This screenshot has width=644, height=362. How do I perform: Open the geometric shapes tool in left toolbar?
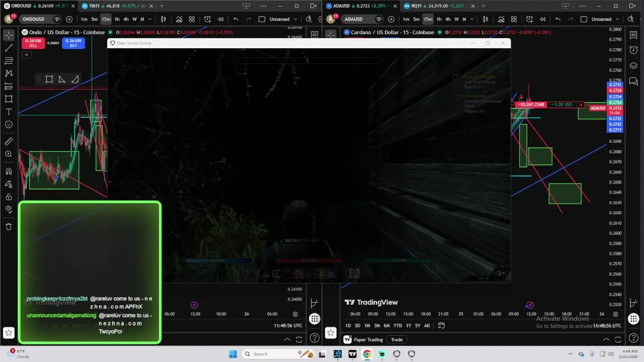click(x=9, y=99)
